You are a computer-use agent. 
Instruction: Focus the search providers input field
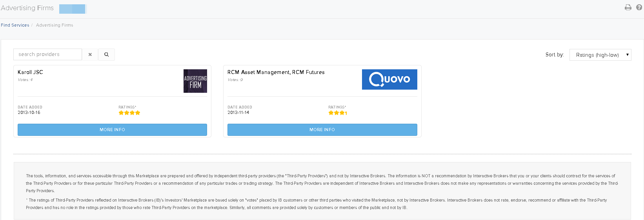coord(47,54)
